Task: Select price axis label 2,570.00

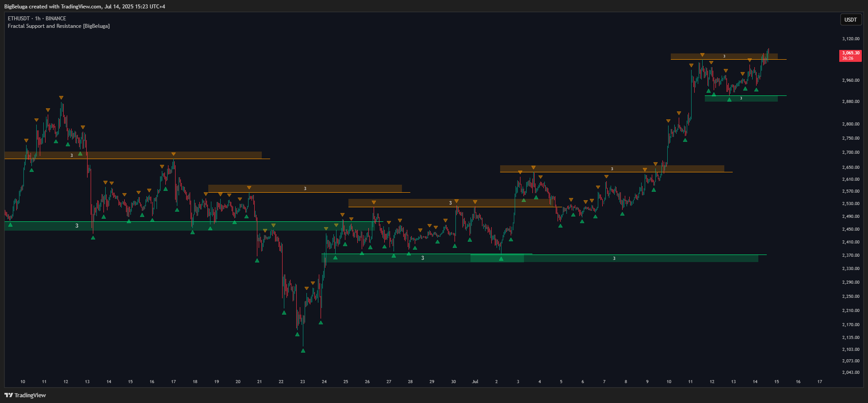Action: point(851,191)
